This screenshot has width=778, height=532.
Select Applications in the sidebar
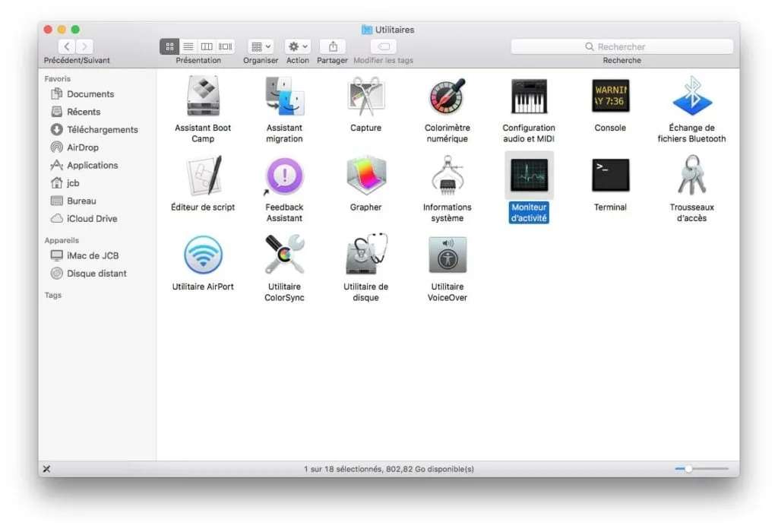pos(85,165)
